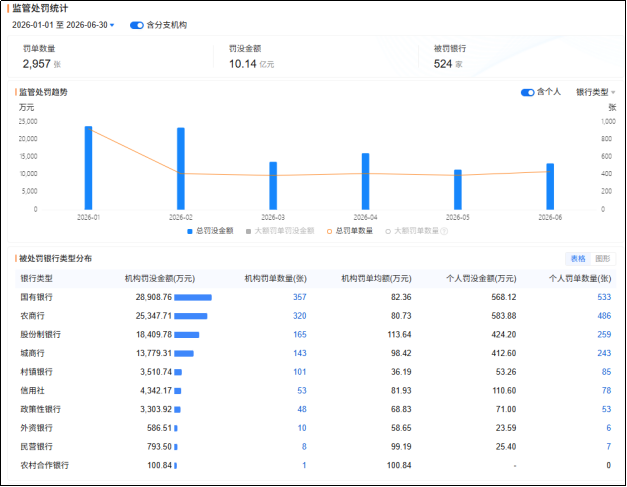
Task: Toggle the 含个人 switch
Action: (x=527, y=92)
